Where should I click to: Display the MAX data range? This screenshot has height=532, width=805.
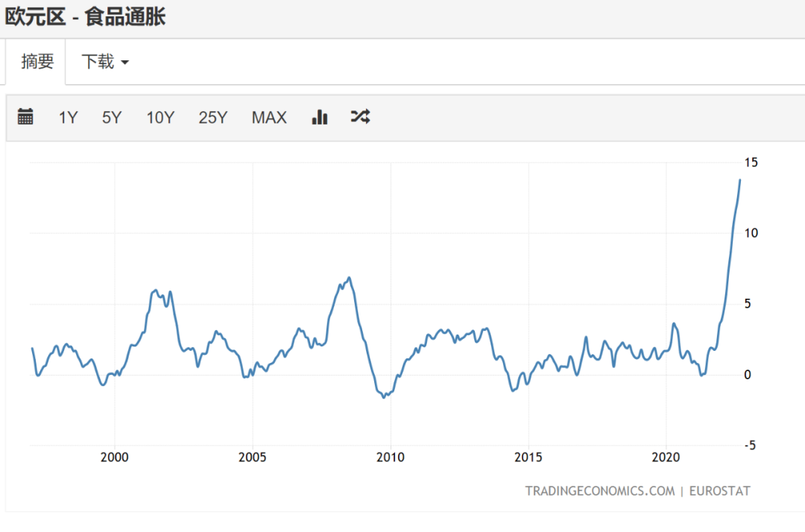(x=269, y=118)
